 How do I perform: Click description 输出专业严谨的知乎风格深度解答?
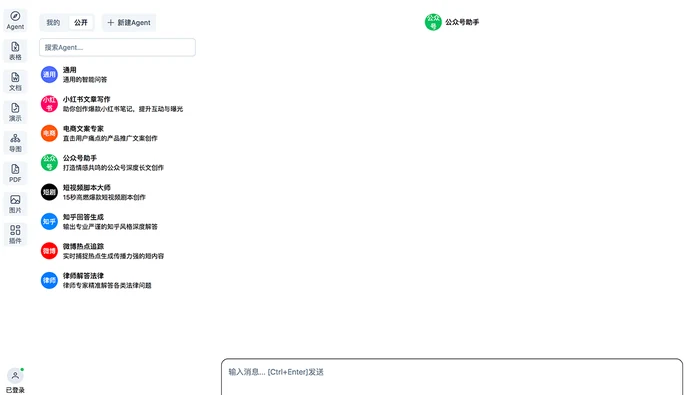tap(110, 227)
